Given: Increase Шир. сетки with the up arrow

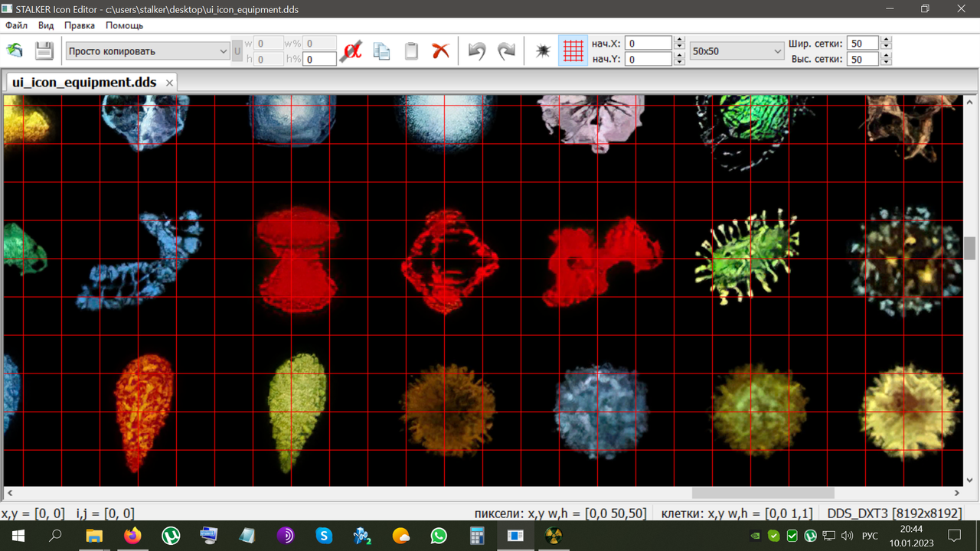Looking at the screenshot, I should pos(886,40).
